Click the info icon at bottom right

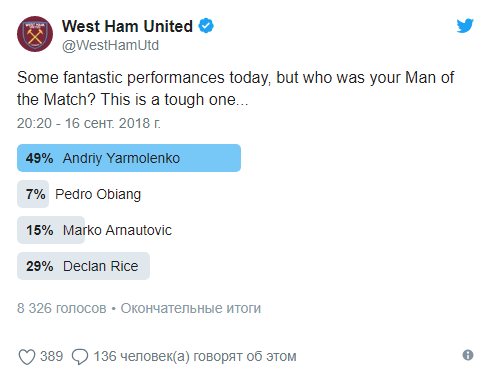pyautogui.click(x=468, y=355)
